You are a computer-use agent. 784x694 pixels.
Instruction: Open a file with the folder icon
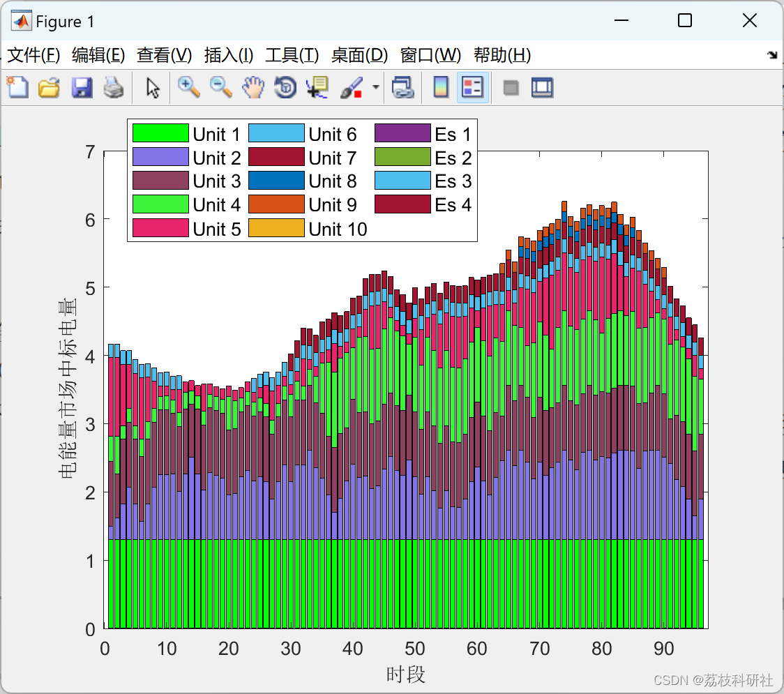coord(49,87)
